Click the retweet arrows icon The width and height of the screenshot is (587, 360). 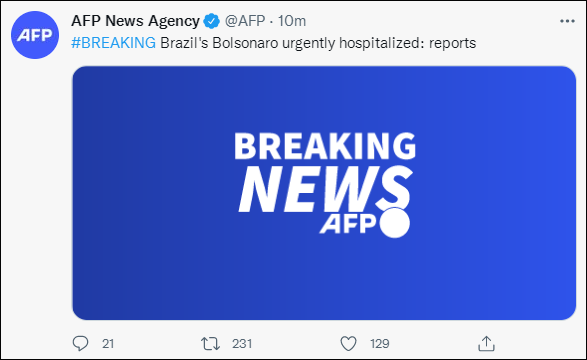click(x=210, y=344)
